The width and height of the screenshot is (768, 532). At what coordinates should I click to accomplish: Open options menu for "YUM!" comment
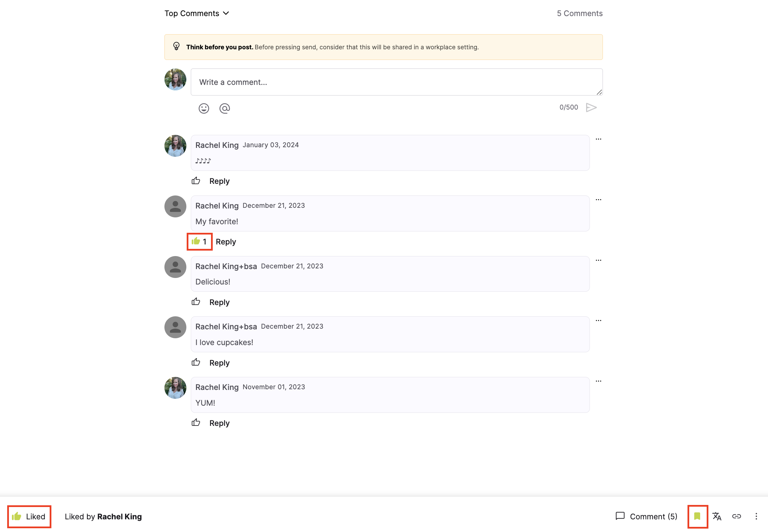[x=598, y=381]
